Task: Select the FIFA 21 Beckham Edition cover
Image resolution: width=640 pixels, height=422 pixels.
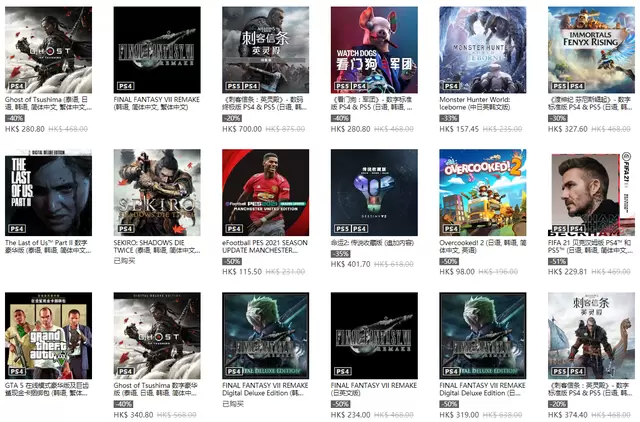Action: pos(591,193)
